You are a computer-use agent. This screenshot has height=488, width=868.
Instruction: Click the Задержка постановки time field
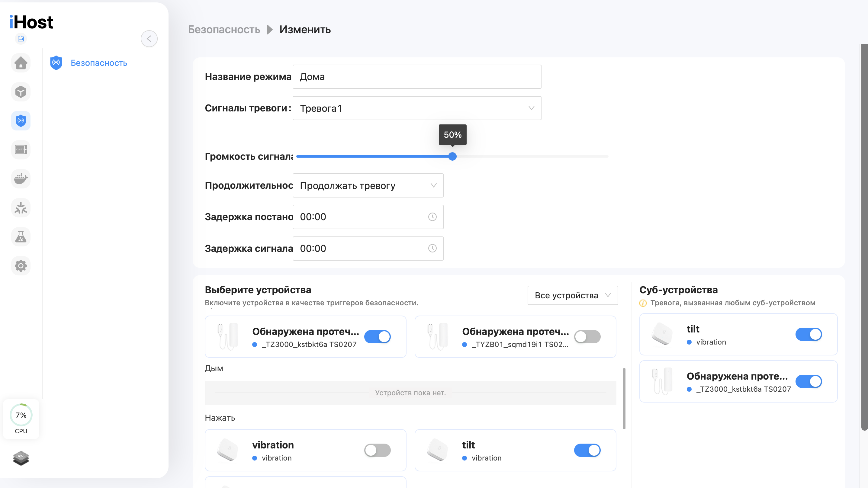[x=368, y=217]
